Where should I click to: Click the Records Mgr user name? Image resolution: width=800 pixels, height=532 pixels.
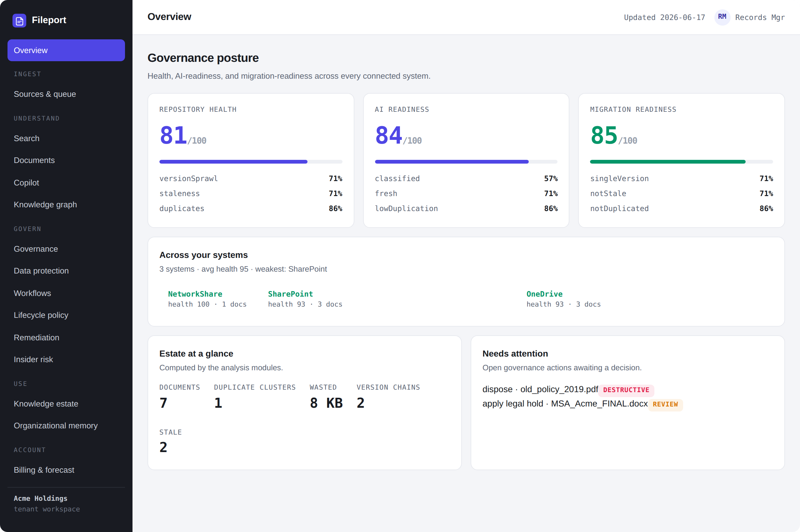pos(760,17)
